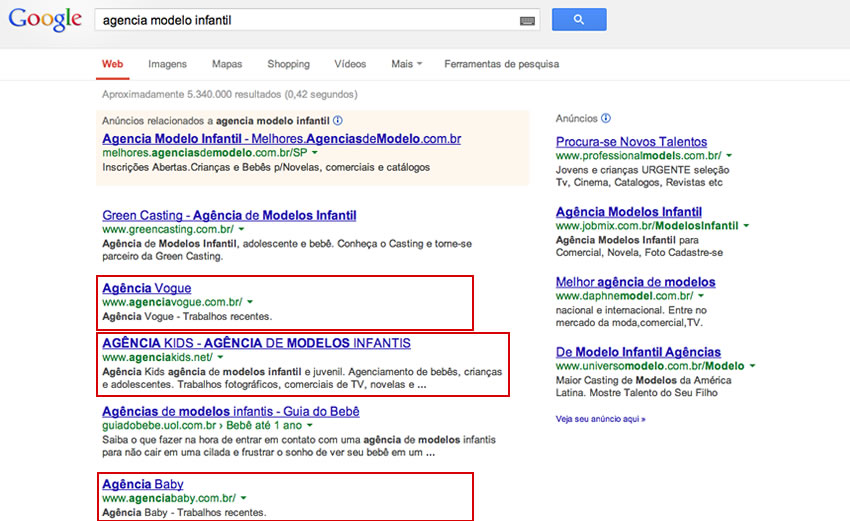
Task: Click Veja seu anúncio aqui link
Action: pos(600,419)
